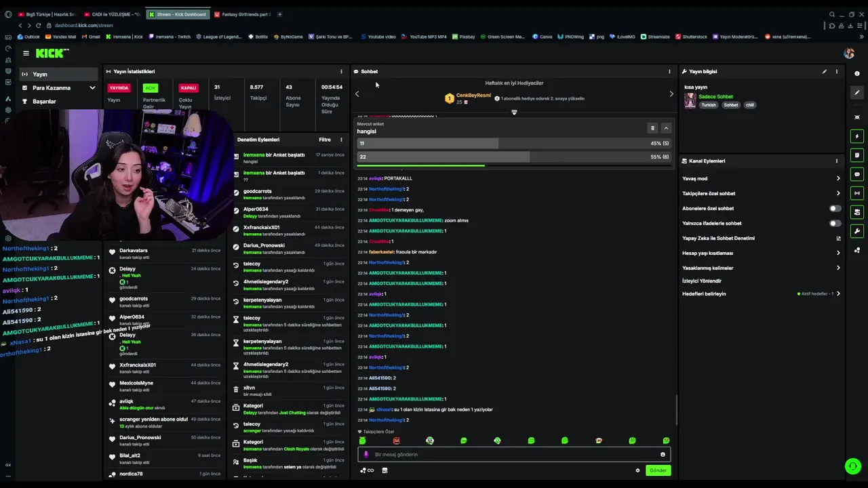Open Yapay Zeka ile Sohbet Denetimi
The height and width of the screenshot is (488, 868).
[718, 239]
